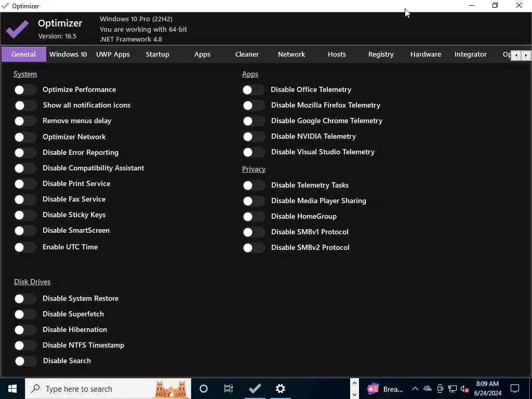
Task: Toggle Disable System Restore switch
Action: tap(25, 299)
